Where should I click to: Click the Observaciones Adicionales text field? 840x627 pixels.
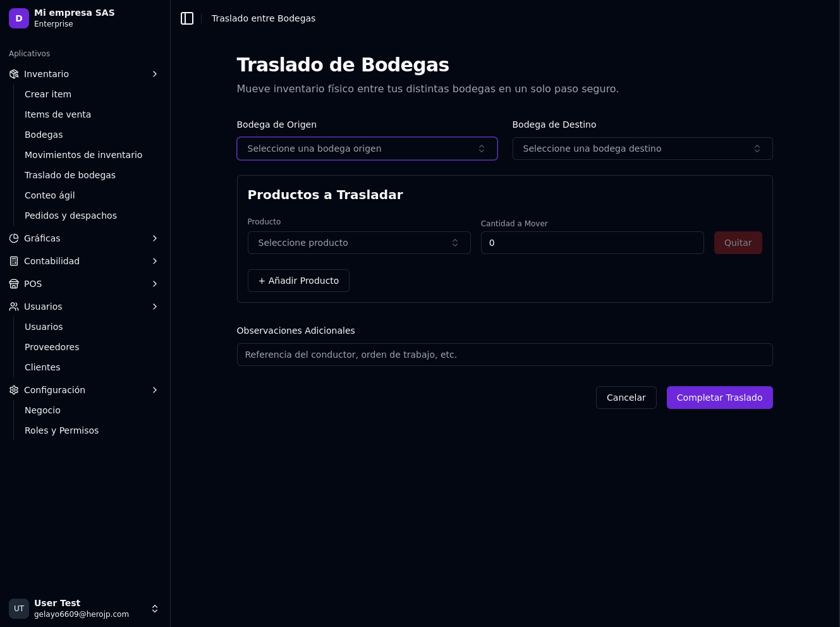pos(504,355)
